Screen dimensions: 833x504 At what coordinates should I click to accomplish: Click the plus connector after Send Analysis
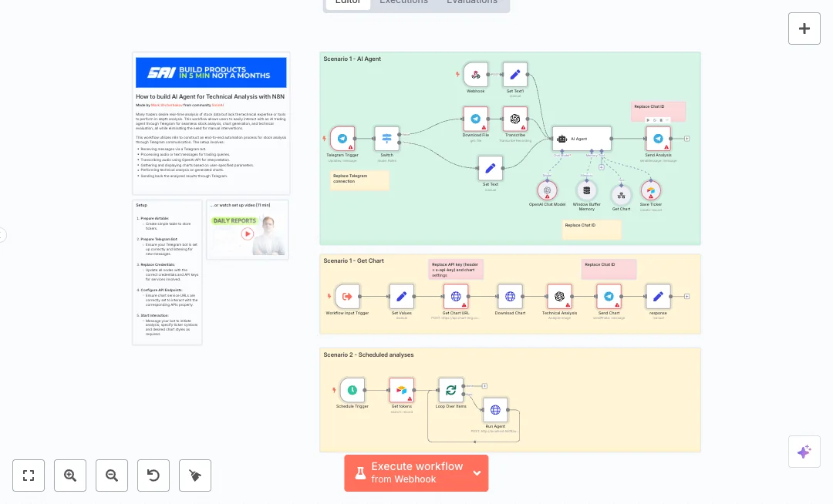[x=686, y=139]
